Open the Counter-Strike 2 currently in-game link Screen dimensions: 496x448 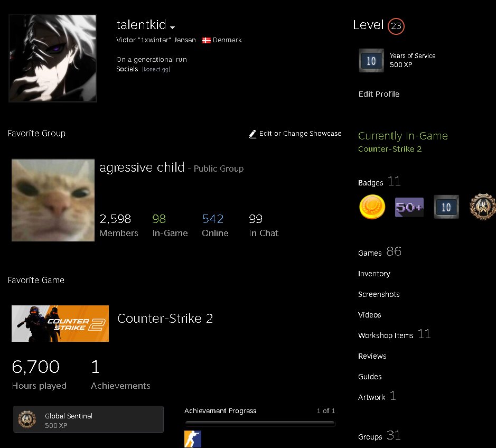pyautogui.click(x=390, y=149)
